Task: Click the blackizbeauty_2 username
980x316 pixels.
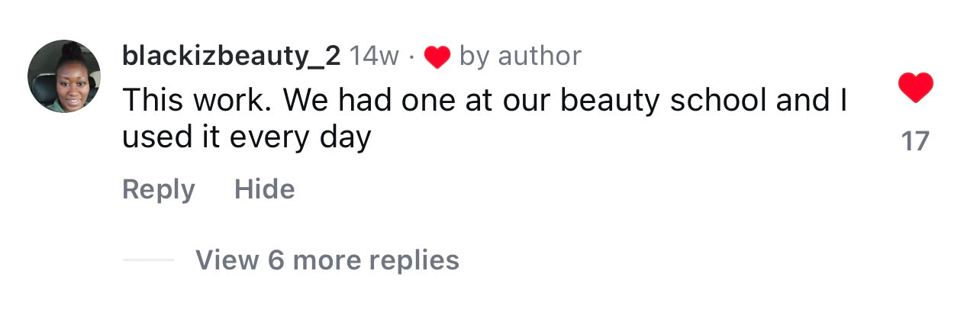Action: click(231, 56)
